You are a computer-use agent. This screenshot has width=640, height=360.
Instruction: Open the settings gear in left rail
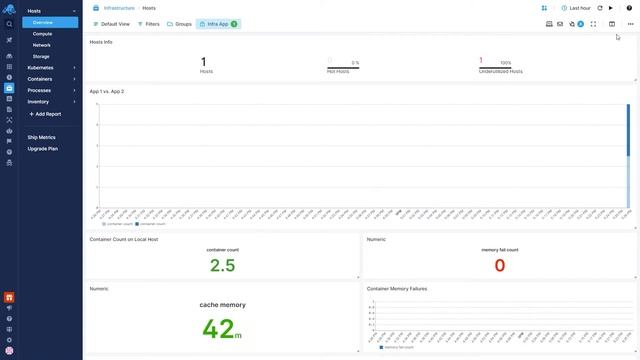coord(9,340)
